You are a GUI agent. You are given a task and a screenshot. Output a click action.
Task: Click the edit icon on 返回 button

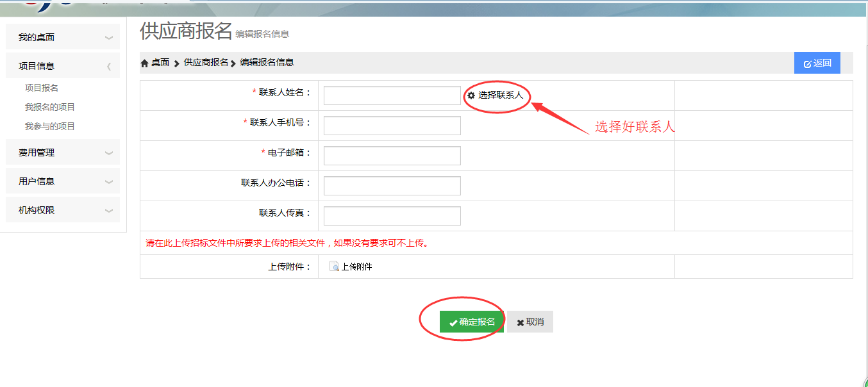click(807, 63)
